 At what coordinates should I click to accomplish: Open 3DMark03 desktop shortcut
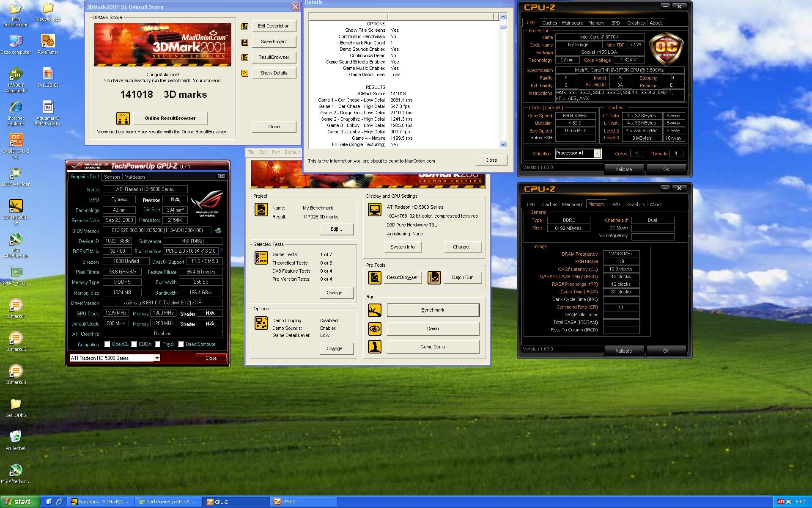[x=16, y=375]
